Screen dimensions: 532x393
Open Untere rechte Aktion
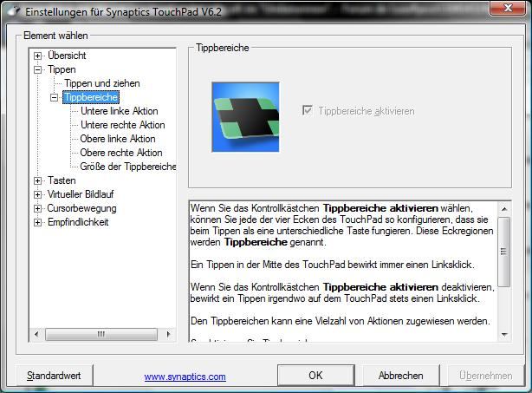pos(123,125)
